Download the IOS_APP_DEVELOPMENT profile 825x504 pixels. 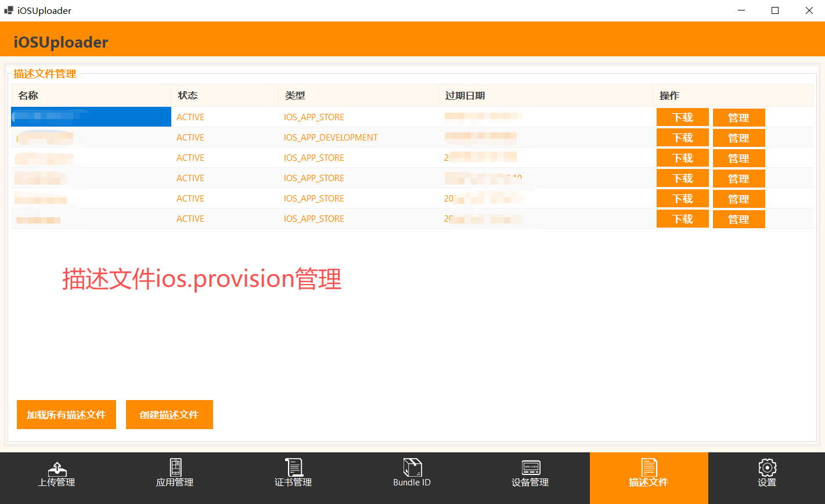click(682, 138)
